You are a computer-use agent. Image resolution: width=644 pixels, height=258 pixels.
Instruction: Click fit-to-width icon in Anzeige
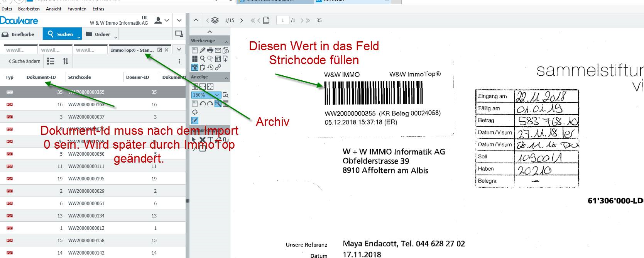point(203,87)
